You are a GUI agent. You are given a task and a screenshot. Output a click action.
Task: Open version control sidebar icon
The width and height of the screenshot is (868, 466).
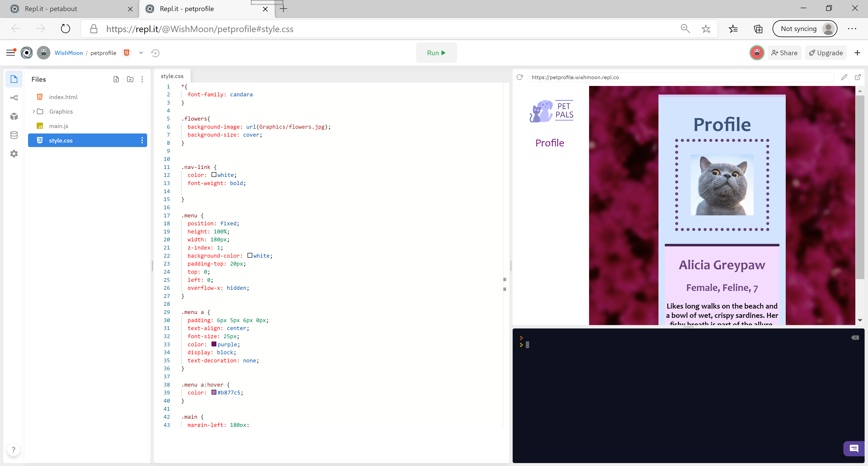point(14,98)
